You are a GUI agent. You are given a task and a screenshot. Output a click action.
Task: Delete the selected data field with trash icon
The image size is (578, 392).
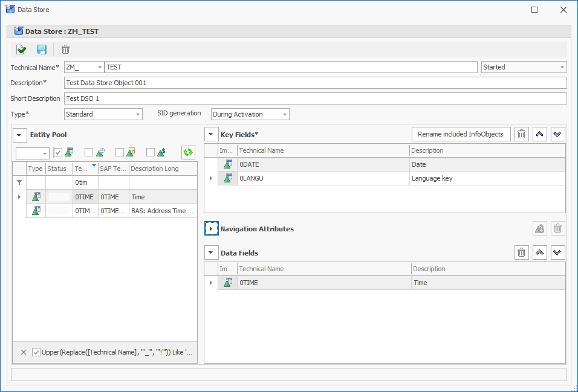522,252
